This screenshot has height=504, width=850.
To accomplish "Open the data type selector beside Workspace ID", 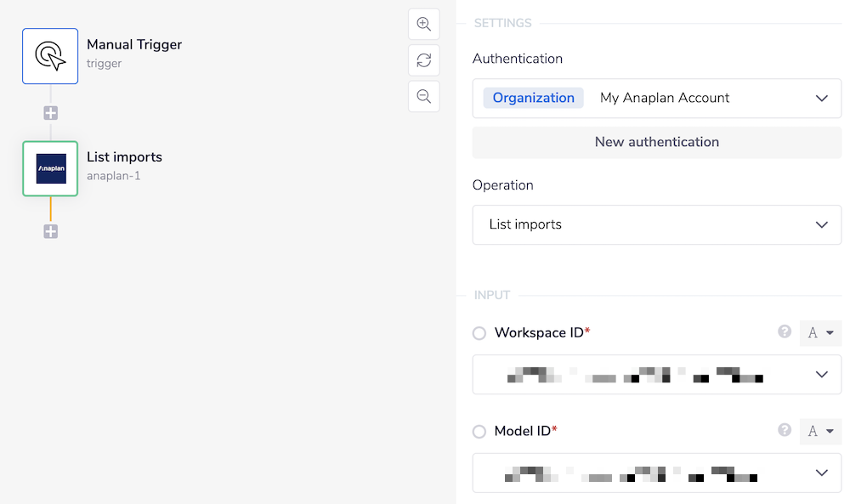I will [x=819, y=332].
